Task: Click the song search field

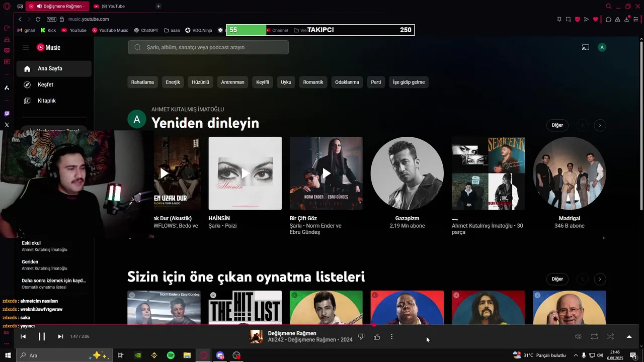Action: (x=208, y=47)
